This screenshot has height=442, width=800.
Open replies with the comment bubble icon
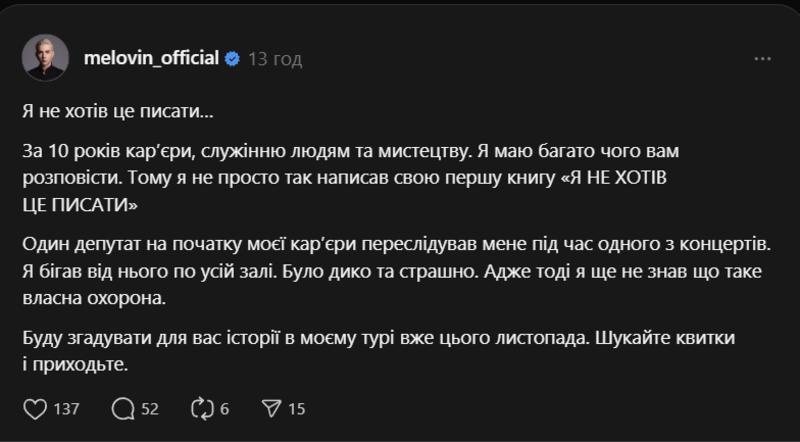[125, 408]
